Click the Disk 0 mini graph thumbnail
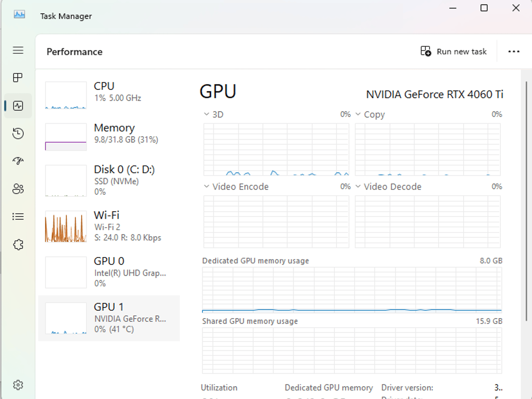 click(x=66, y=181)
